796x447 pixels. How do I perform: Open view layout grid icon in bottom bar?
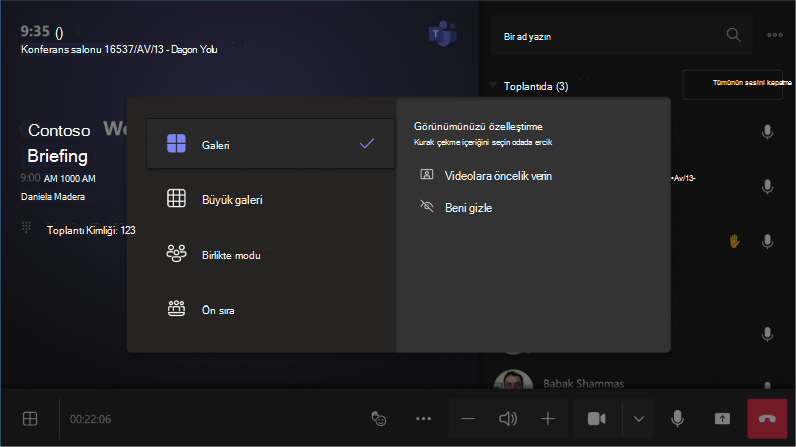point(30,419)
